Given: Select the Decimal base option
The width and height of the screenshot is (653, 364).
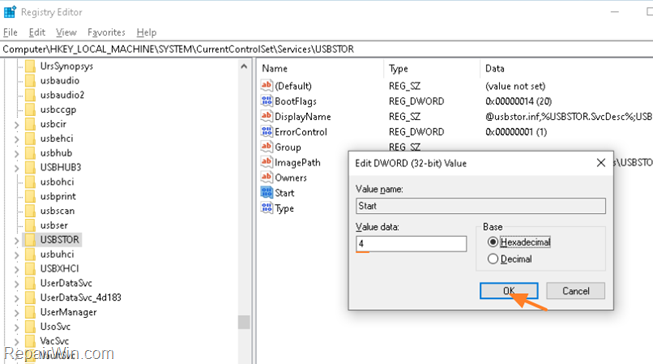Looking at the screenshot, I should pyautogui.click(x=510, y=259).
